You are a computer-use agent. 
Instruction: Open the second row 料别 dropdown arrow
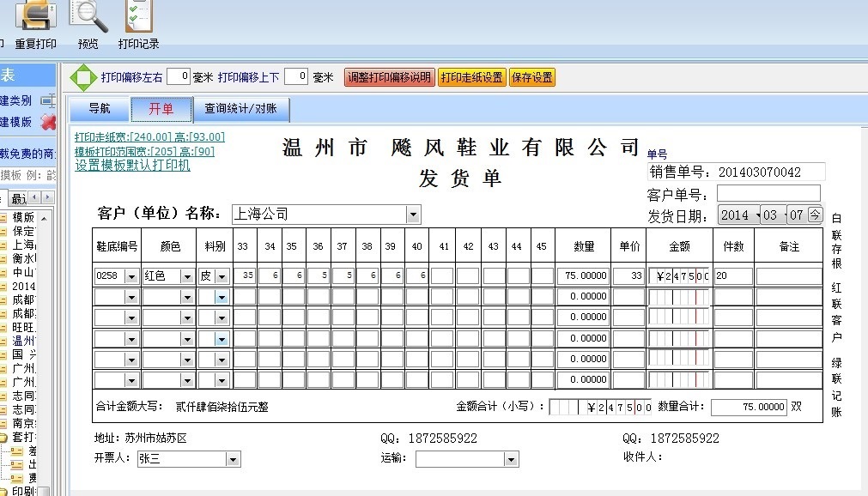click(x=222, y=297)
